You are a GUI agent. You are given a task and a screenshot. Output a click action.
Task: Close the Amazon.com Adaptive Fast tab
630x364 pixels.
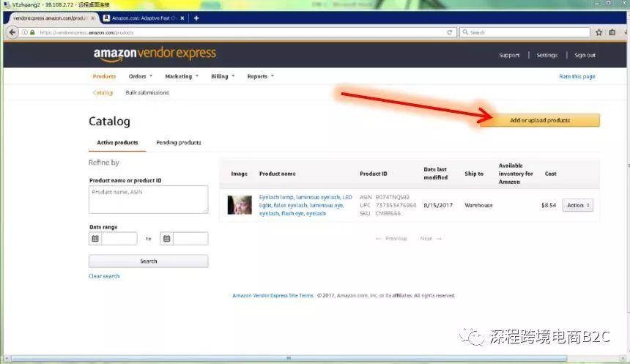[182, 18]
